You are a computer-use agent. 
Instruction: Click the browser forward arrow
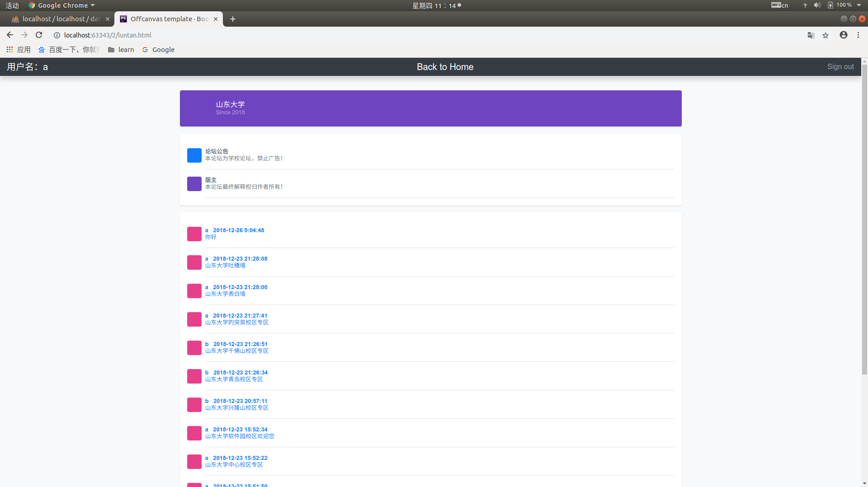[x=24, y=35]
